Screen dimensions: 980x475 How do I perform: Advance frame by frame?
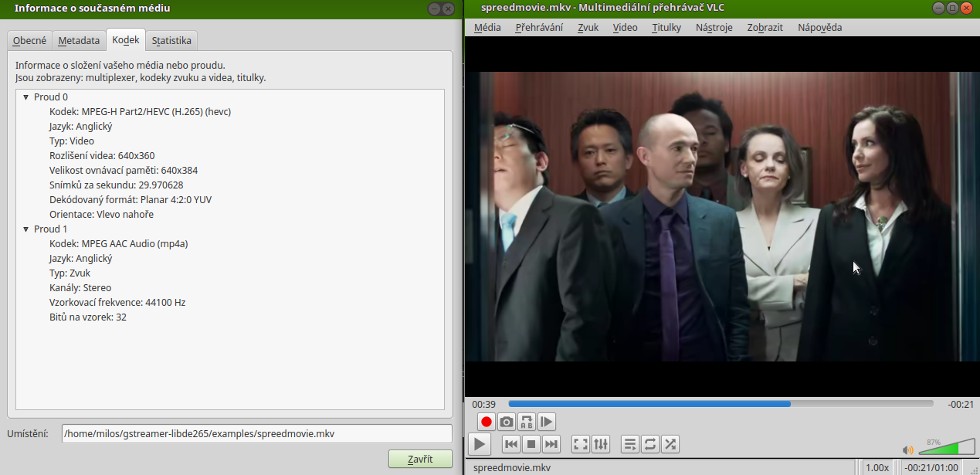click(x=547, y=422)
